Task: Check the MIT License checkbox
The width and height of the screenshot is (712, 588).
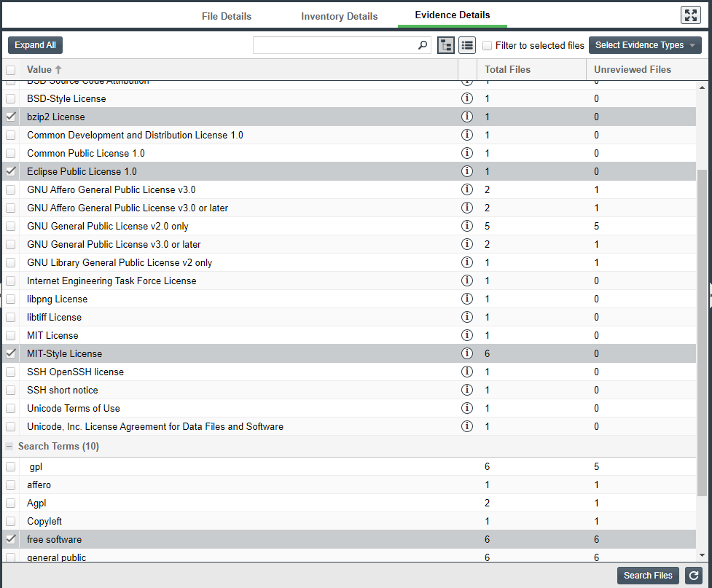Action: (11, 335)
